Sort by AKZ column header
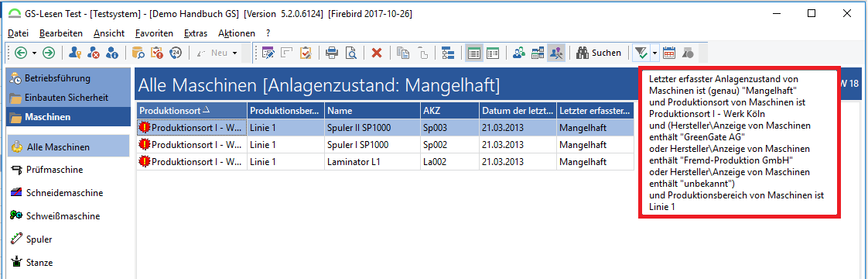Screen dimensions: 868x279 point(450,110)
